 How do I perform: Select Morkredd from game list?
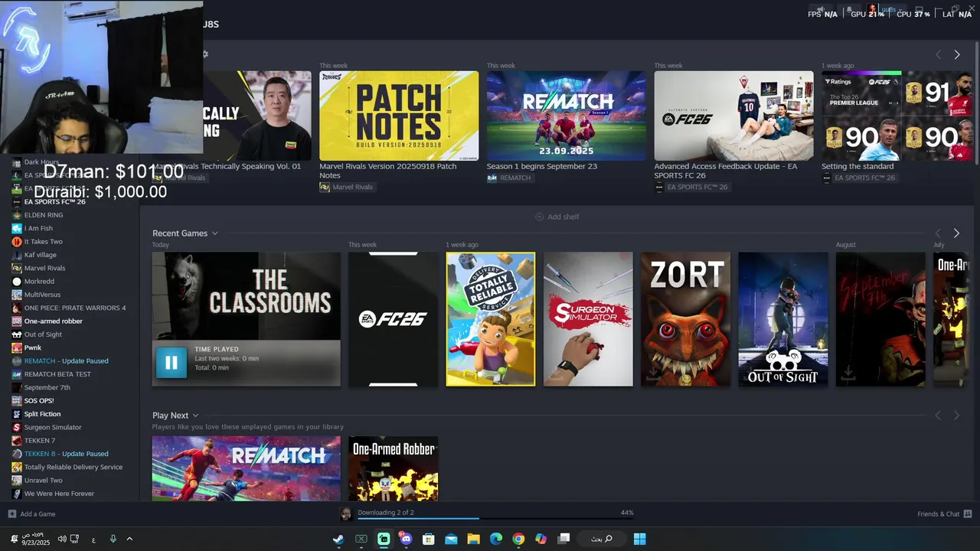[x=39, y=282]
